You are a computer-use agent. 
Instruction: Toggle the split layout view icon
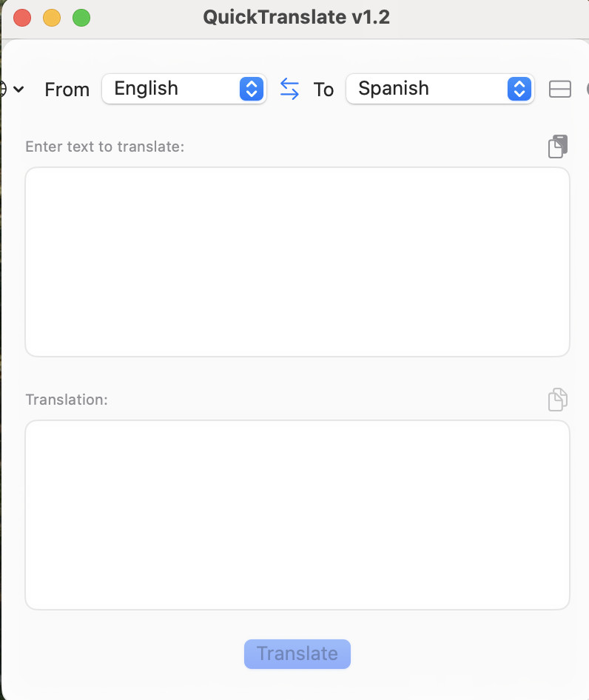560,90
